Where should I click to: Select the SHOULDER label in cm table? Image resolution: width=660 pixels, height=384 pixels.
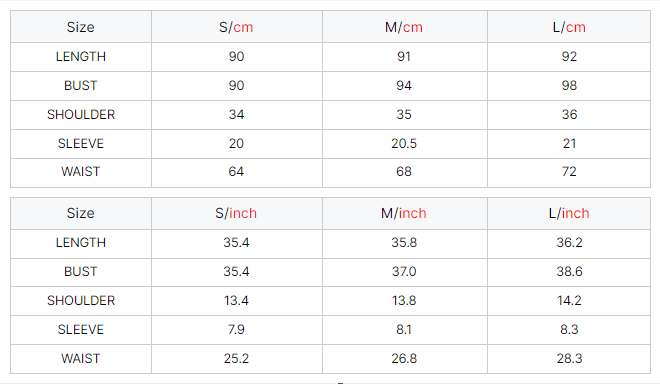coord(81,115)
